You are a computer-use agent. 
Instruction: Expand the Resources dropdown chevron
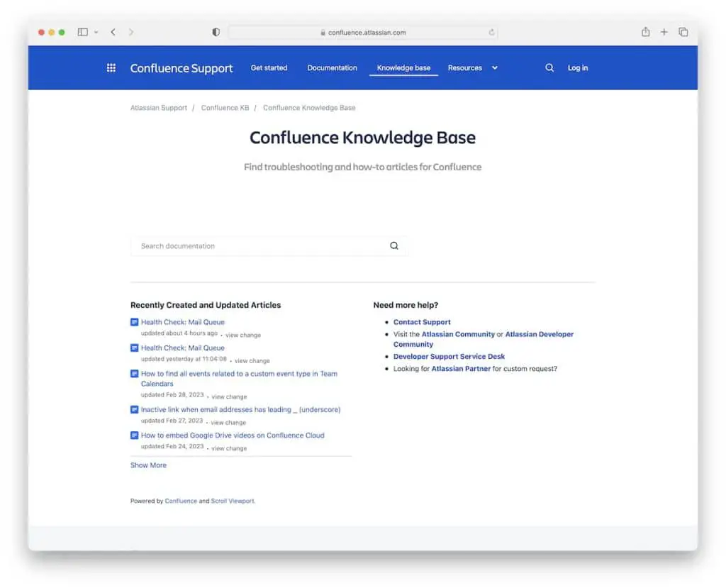click(495, 68)
